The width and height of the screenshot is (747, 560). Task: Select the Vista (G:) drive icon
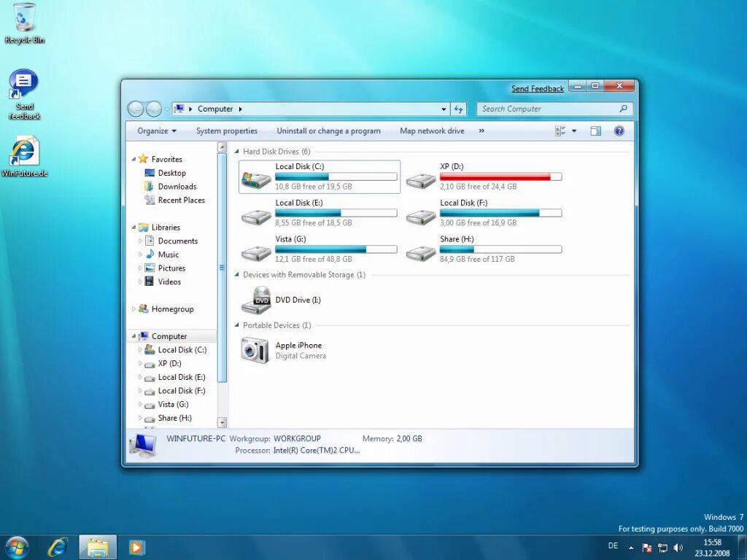point(256,253)
